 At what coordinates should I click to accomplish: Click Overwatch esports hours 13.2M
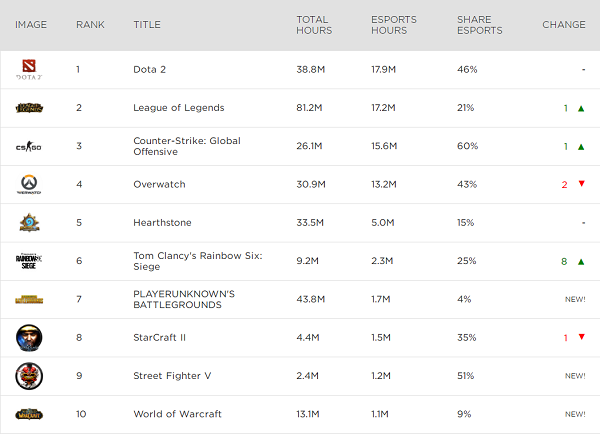tap(384, 184)
